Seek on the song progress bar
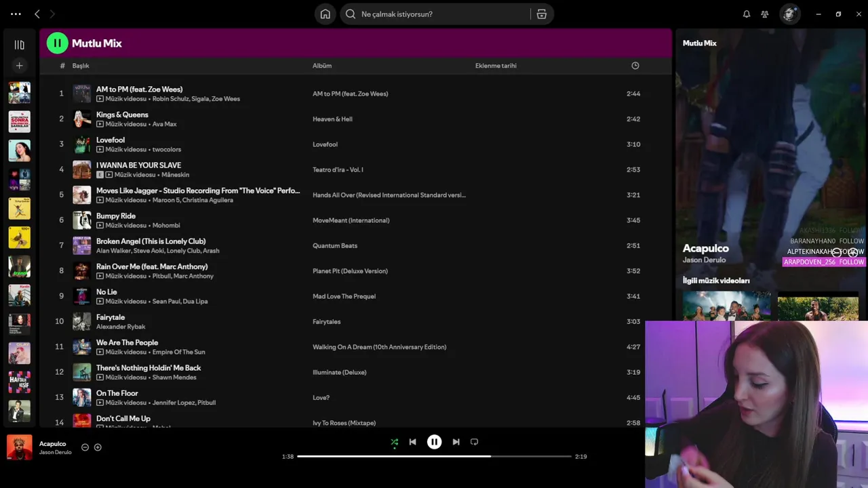 (x=434, y=456)
